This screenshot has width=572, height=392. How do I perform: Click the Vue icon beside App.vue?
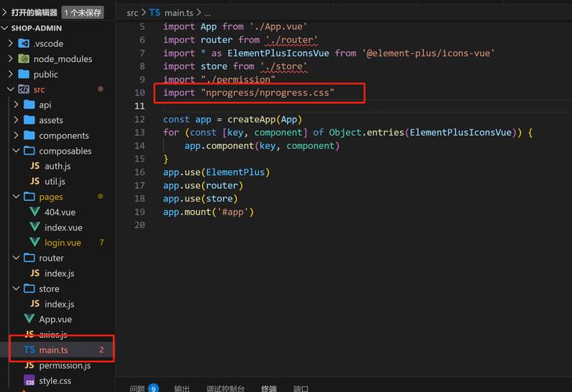29,319
